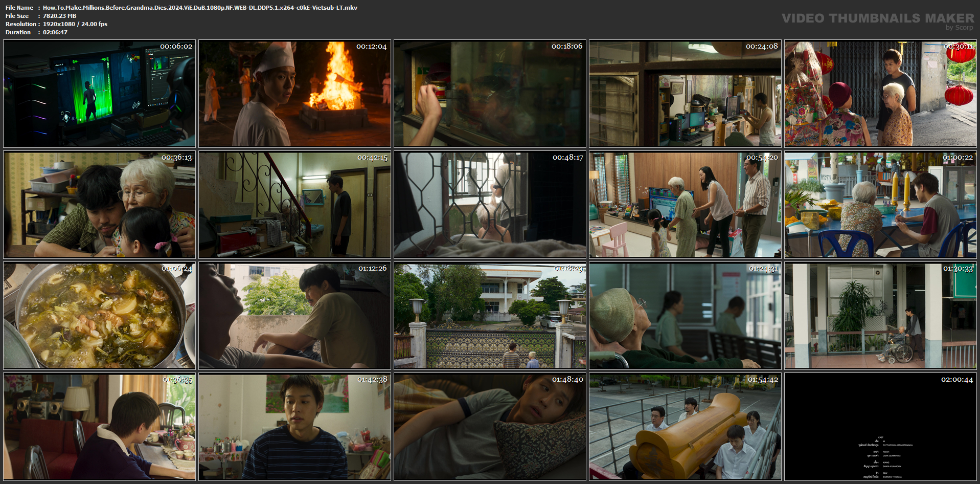
Task: Click timestamp 00:06:02
Action: 176,46
